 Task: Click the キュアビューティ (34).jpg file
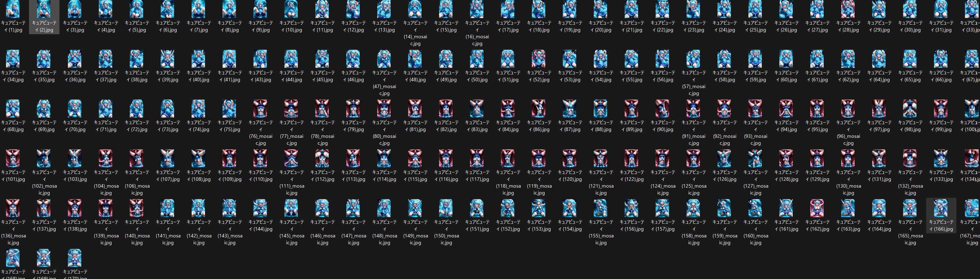tap(13, 59)
